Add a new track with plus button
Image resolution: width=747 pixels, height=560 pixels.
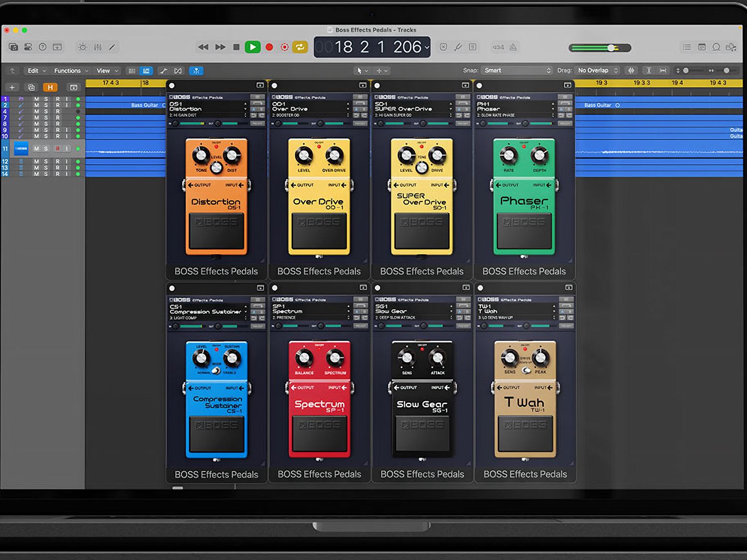tap(12, 88)
